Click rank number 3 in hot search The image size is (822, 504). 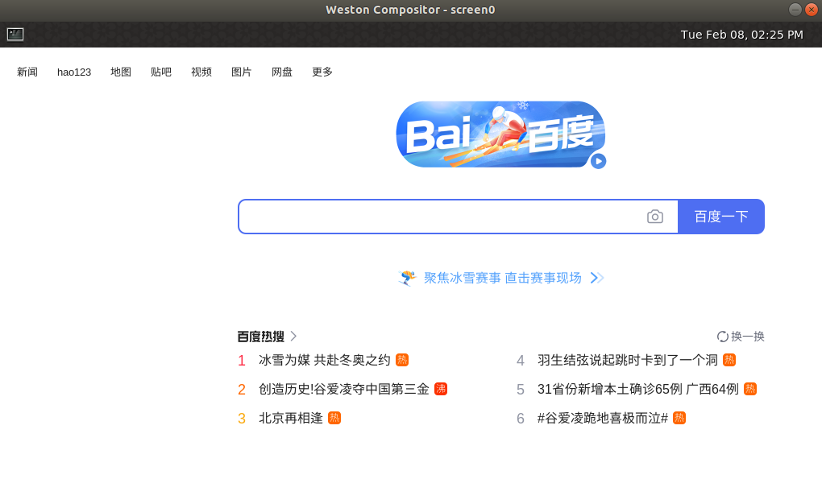242,419
